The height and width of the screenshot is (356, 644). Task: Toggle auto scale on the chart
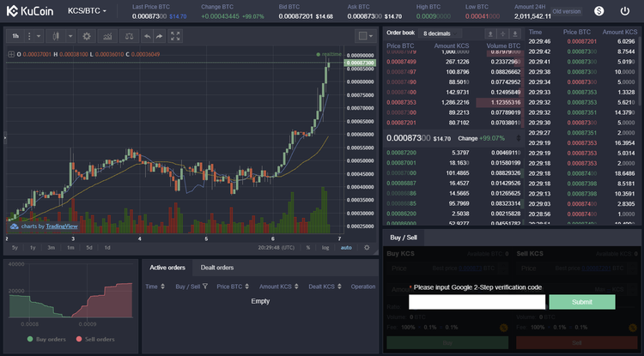pyautogui.click(x=346, y=248)
